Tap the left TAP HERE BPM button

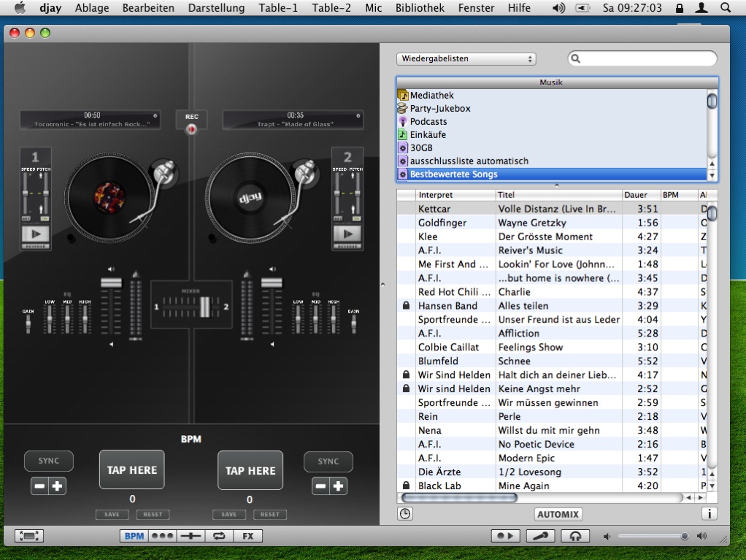click(132, 469)
